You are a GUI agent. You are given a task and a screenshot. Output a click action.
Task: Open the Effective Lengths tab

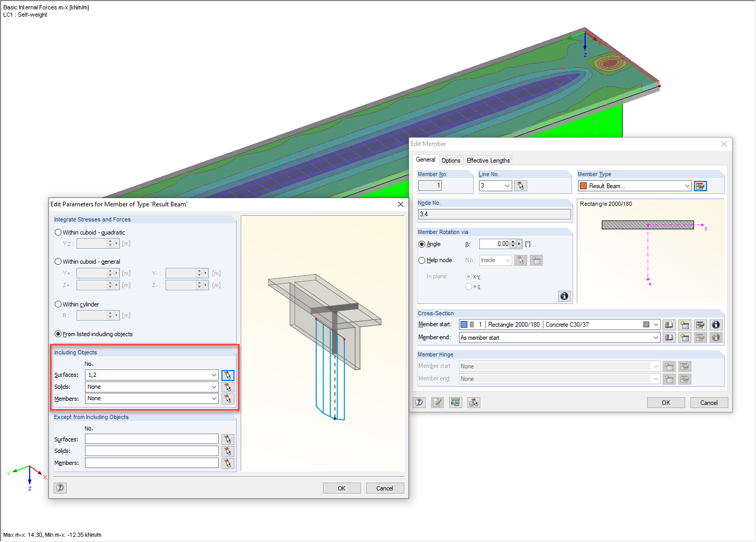click(488, 160)
